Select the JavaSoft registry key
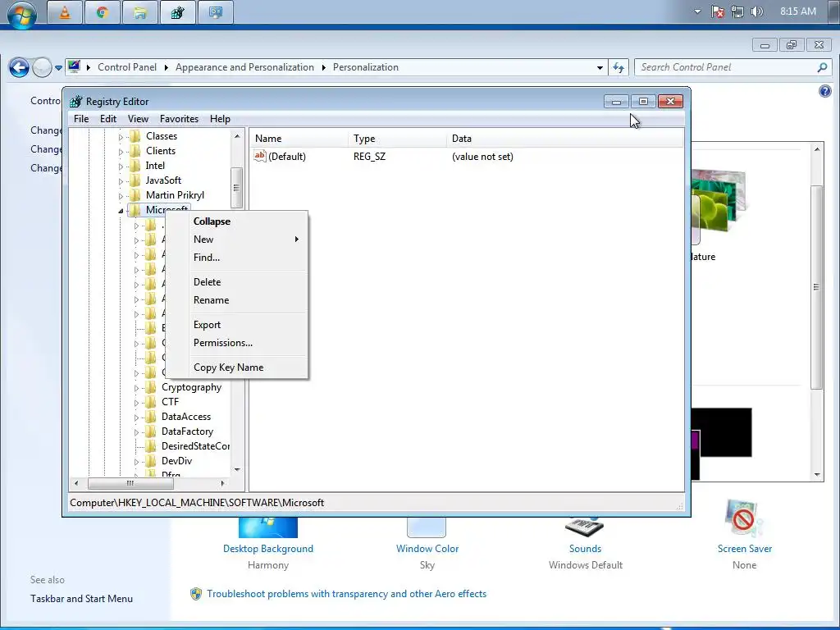Viewport: 840px width, 630px height. [163, 180]
